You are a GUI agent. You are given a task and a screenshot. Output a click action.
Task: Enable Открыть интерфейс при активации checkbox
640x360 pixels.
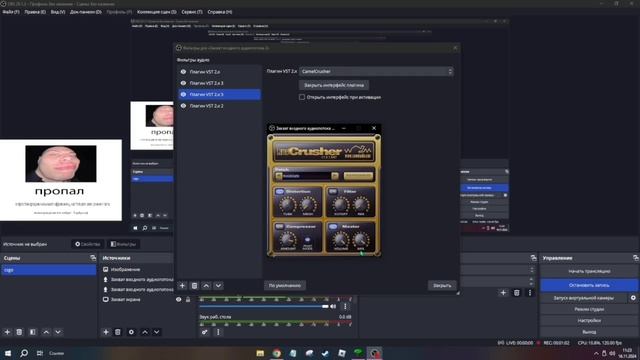302,97
